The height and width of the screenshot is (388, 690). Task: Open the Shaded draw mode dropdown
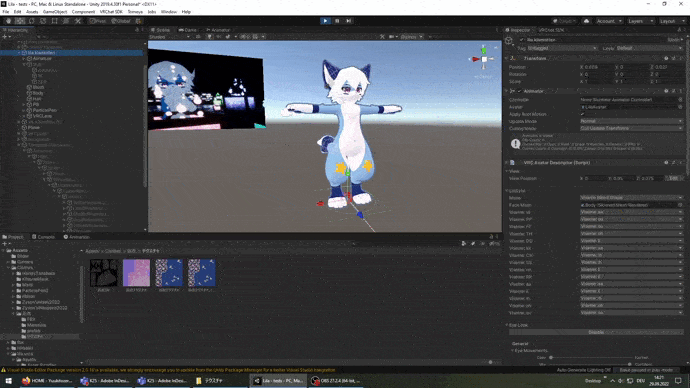(x=169, y=37)
